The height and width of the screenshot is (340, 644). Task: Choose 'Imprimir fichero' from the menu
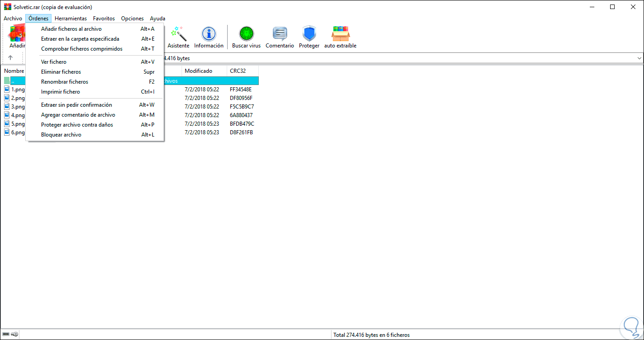point(95,92)
